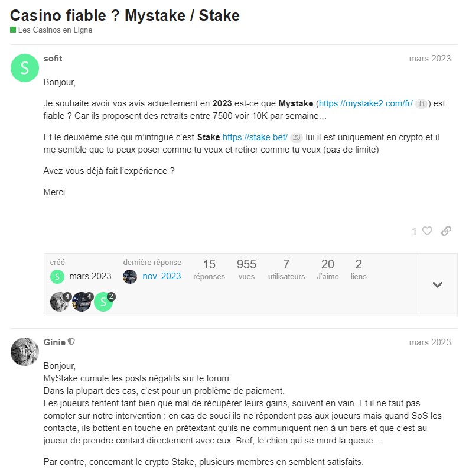Click the small creator avatar next to 'créé'

coord(57,276)
